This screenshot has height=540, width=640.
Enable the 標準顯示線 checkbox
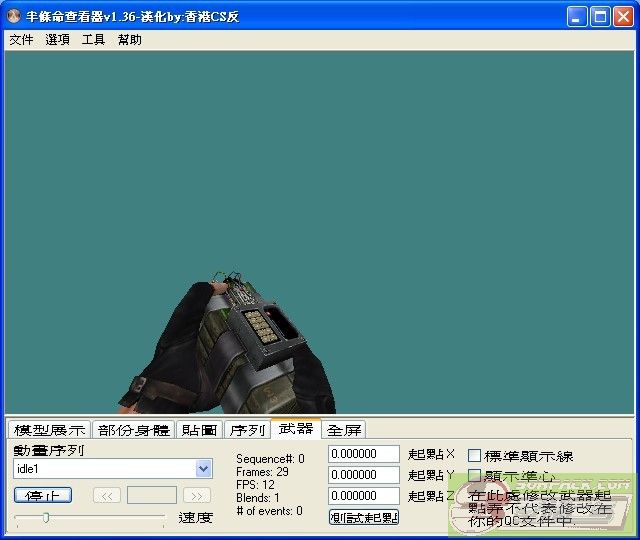tap(475, 456)
